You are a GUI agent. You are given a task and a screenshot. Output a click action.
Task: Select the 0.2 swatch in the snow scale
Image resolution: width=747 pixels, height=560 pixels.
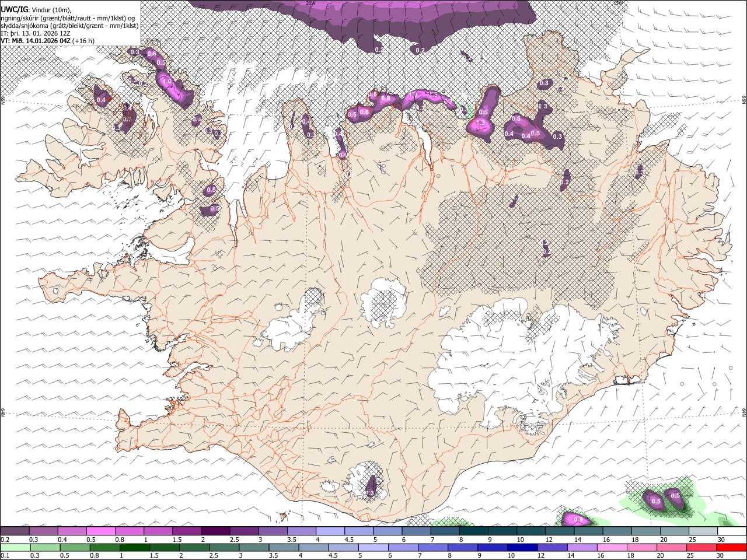coord(15,531)
